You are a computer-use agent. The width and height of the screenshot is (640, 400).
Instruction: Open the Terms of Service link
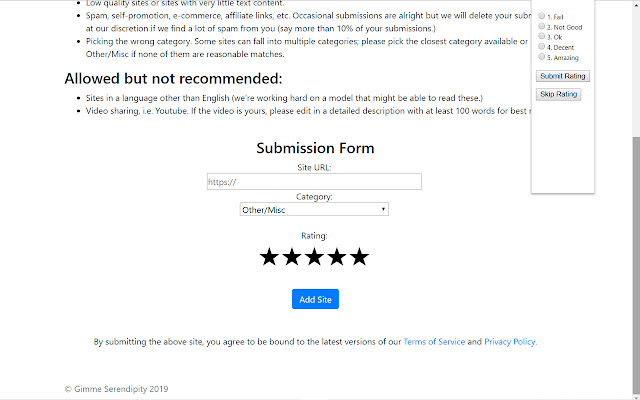click(x=434, y=342)
